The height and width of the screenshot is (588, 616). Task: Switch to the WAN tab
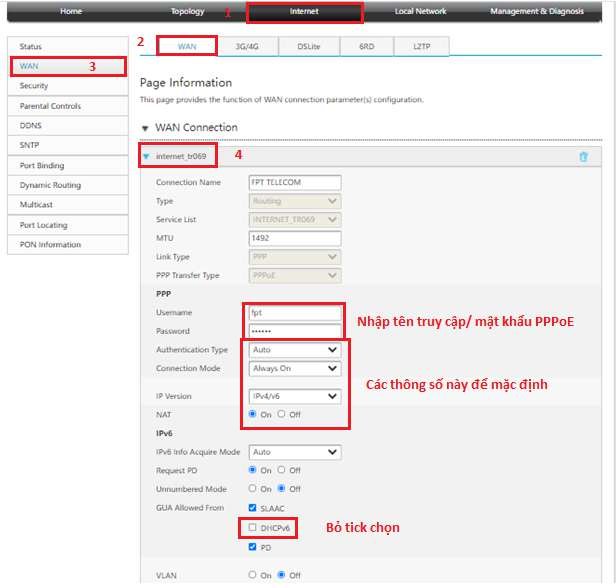pyautogui.click(x=187, y=46)
